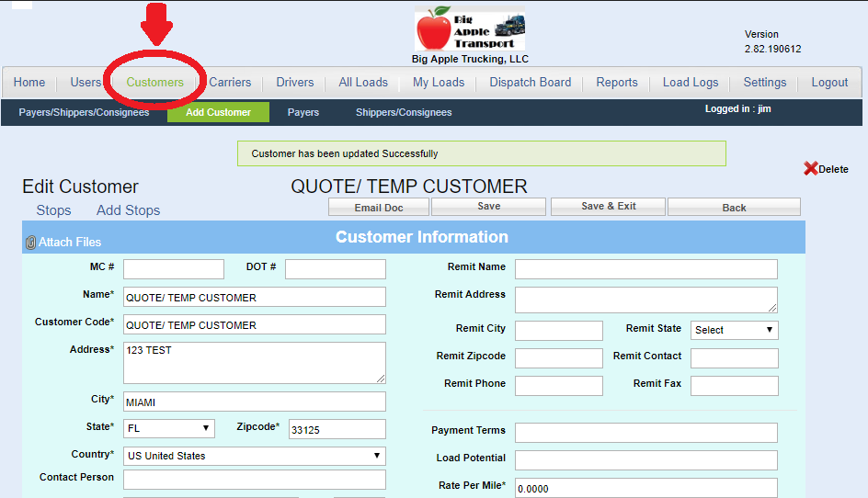
Task: Select the Payers/Shippers/Consignees sub-tab
Action: click(x=85, y=112)
